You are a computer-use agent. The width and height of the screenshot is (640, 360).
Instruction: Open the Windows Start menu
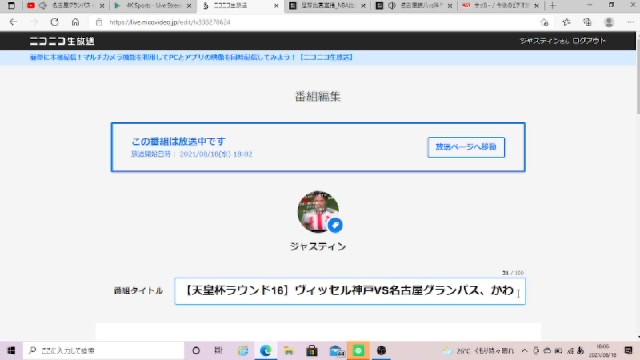point(11,350)
